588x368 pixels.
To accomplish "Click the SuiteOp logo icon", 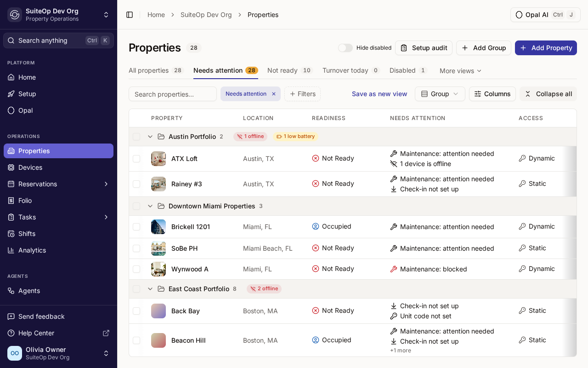I will [x=15, y=15].
